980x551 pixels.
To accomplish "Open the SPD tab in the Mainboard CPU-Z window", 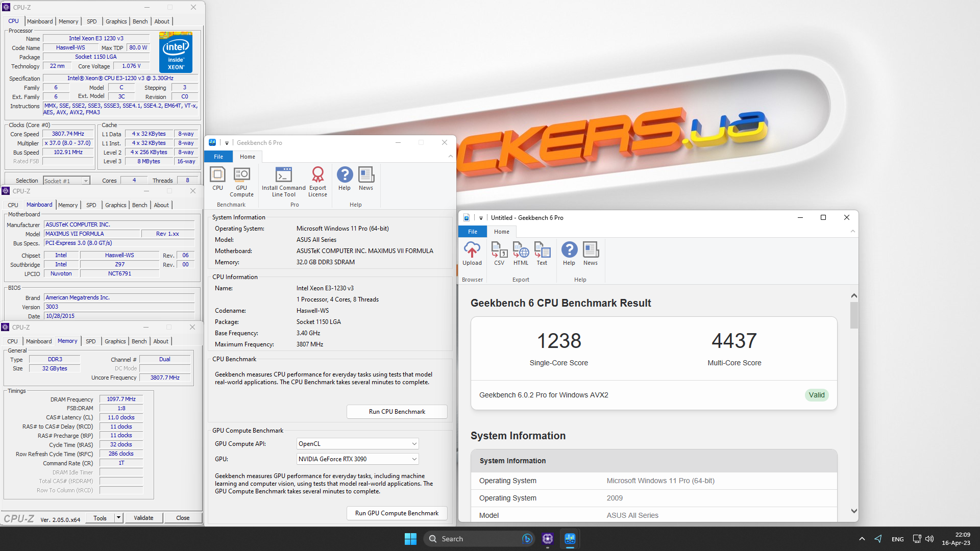I will (91, 205).
